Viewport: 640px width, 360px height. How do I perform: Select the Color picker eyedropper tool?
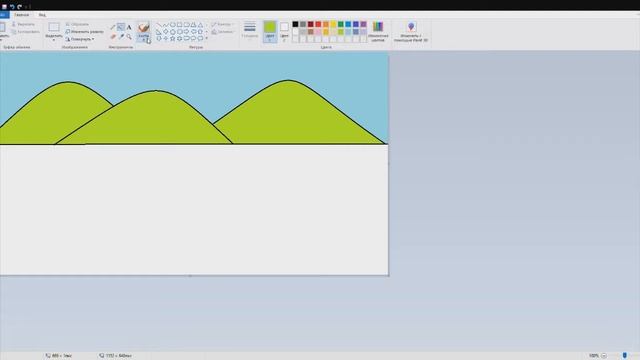(121, 36)
